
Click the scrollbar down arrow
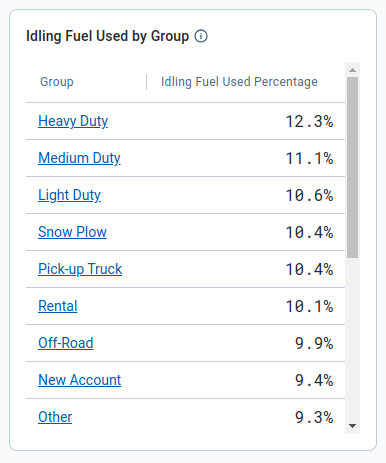click(x=352, y=426)
